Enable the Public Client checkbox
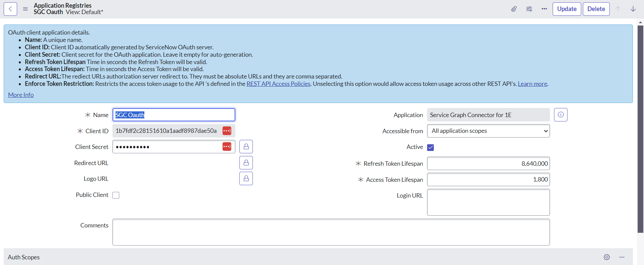This screenshot has height=265, width=644. click(116, 195)
